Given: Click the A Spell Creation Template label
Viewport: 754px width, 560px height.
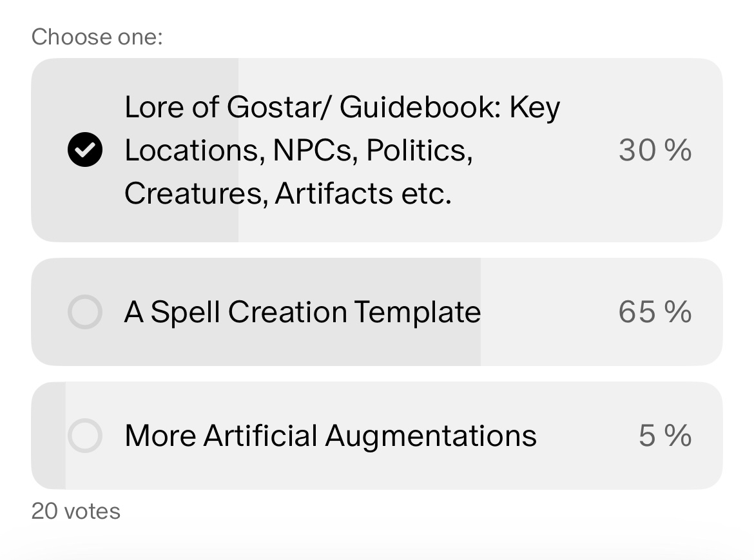Looking at the screenshot, I should click(x=302, y=313).
